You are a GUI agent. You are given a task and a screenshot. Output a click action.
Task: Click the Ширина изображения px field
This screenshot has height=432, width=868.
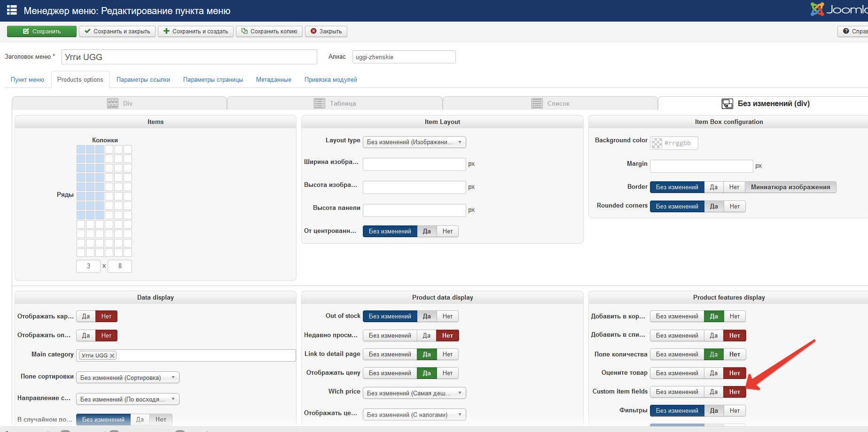pyautogui.click(x=414, y=164)
